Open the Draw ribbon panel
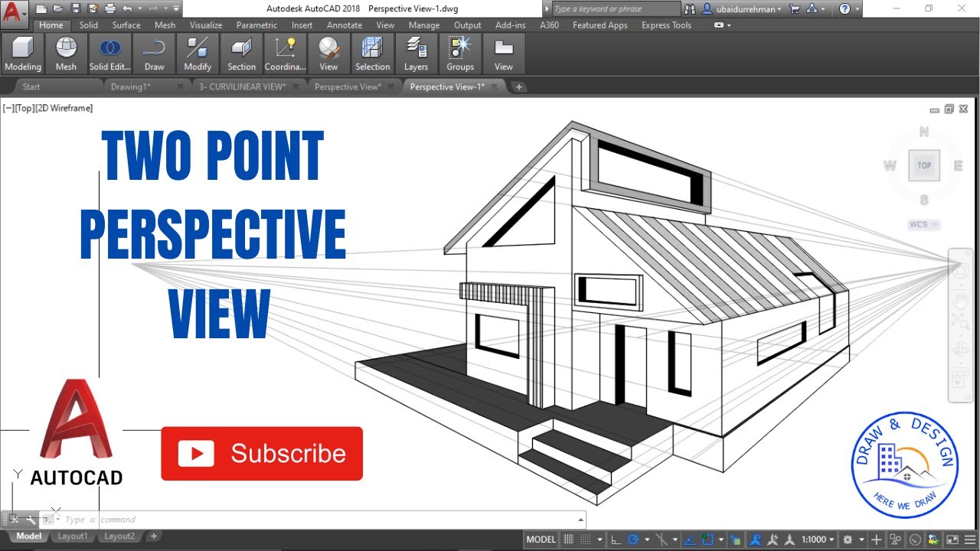The image size is (980, 551). click(x=154, y=54)
